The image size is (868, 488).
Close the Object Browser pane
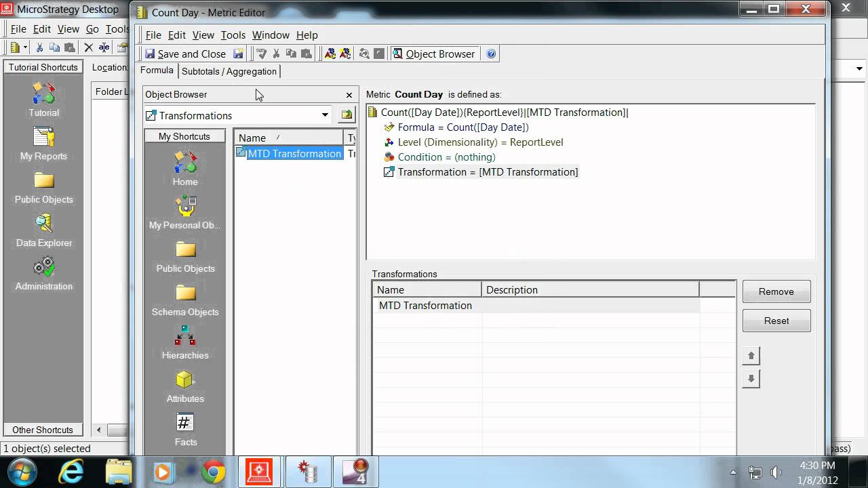tap(349, 95)
